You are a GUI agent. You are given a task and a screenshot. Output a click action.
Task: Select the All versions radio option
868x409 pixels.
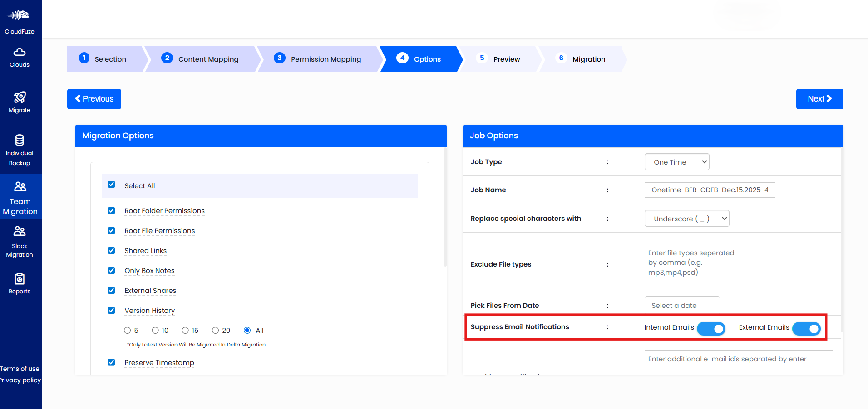point(247,330)
